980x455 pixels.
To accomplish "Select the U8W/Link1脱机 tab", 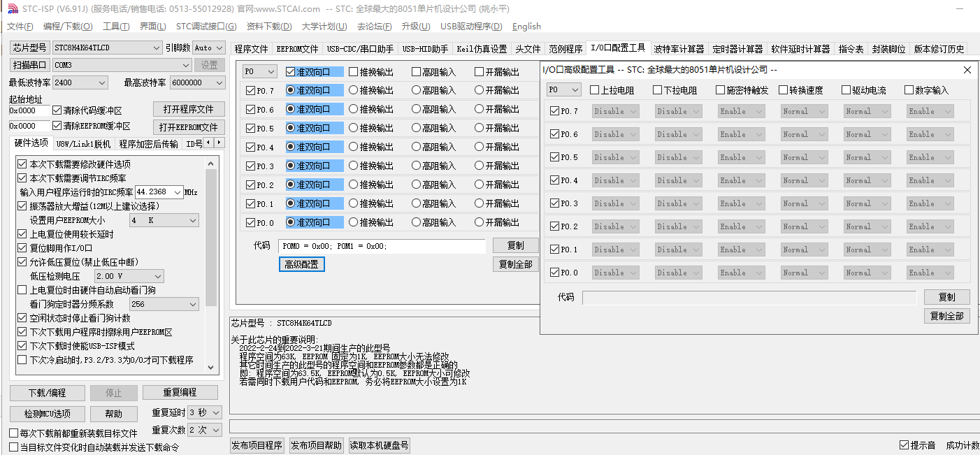I will (83, 143).
